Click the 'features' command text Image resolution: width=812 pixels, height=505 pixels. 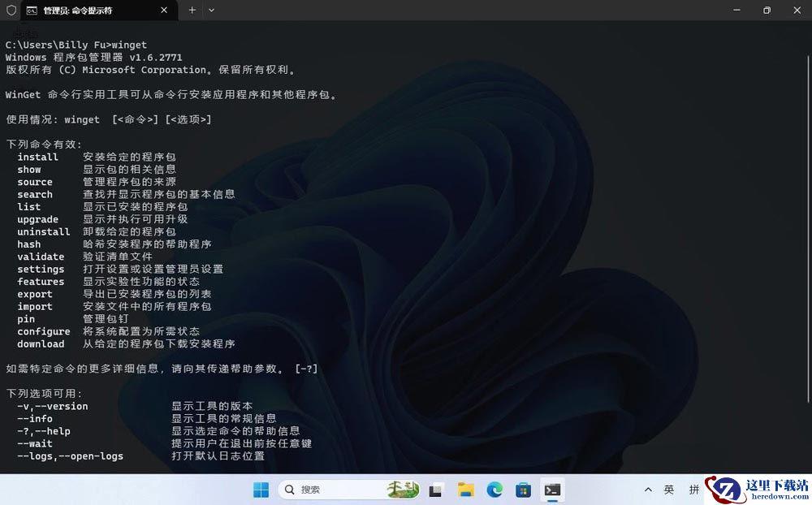coord(41,281)
